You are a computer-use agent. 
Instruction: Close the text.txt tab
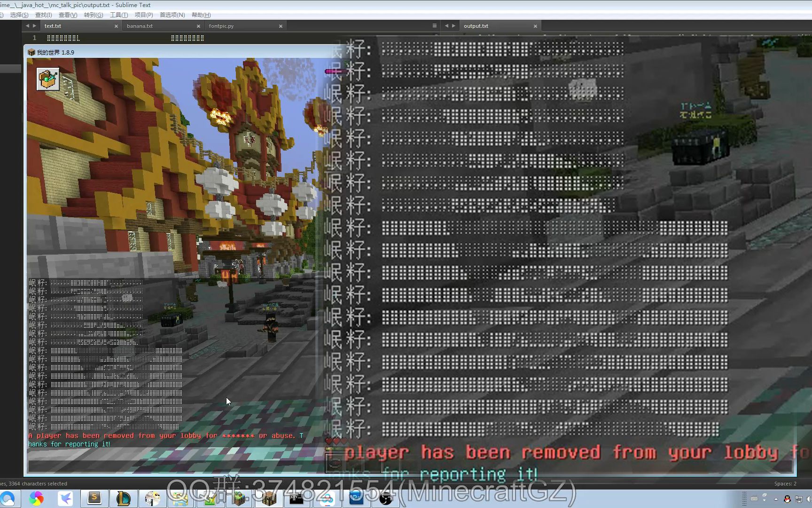pos(116,26)
